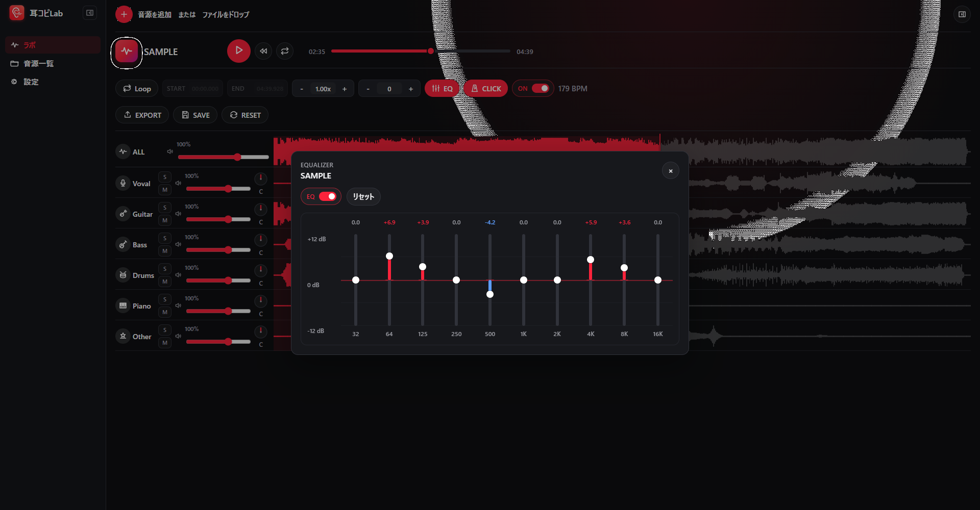Toggle the metronome ON switch

(x=540, y=88)
